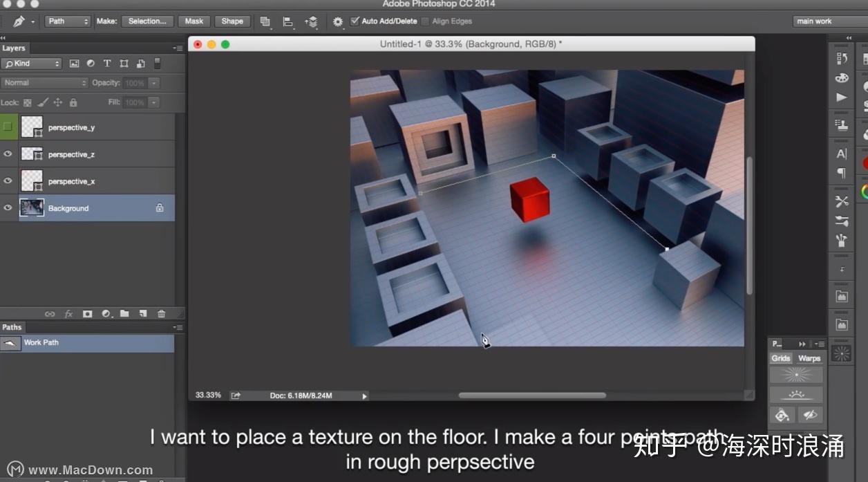Create a new adjustment layer

[x=105, y=313]
